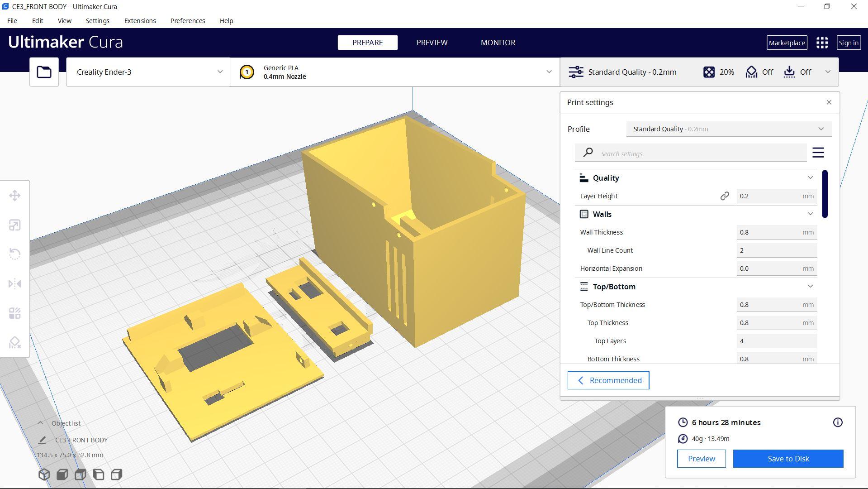Image resolution: width=868 pixels, height=489 pixels.
Task: Collapse print settings summary chevron
Action: (828, 72)
